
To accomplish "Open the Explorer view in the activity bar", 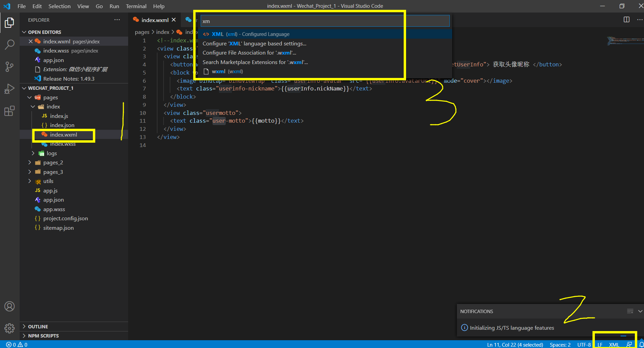I will (x=9, y=23).
